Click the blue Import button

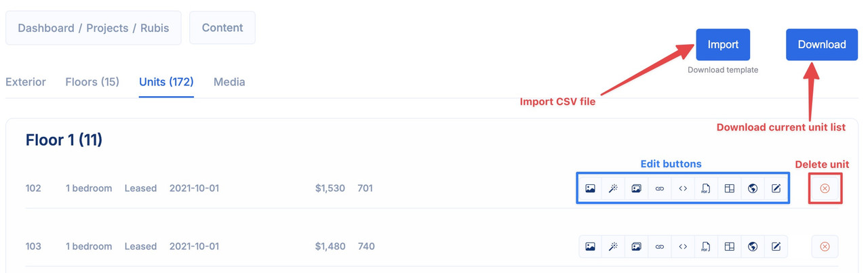pos(723,45)
